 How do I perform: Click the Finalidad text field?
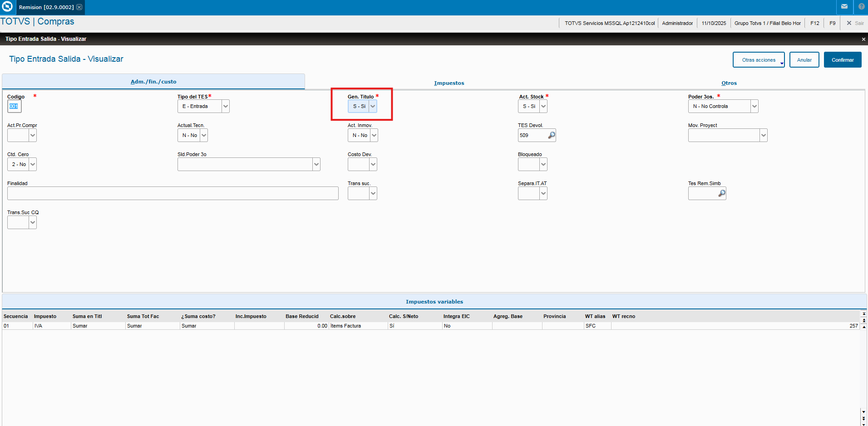(173, 193)
